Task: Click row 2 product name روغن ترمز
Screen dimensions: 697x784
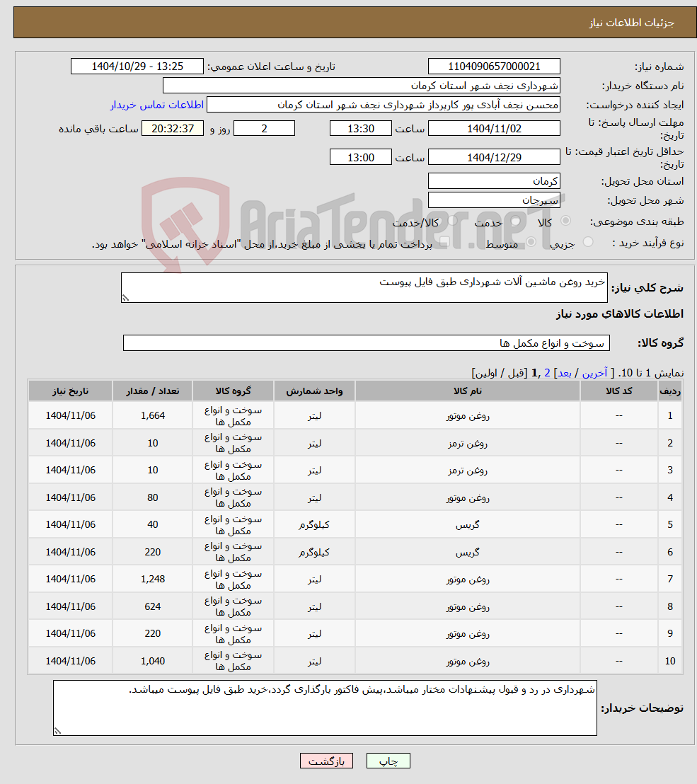Action: (468, 443)
